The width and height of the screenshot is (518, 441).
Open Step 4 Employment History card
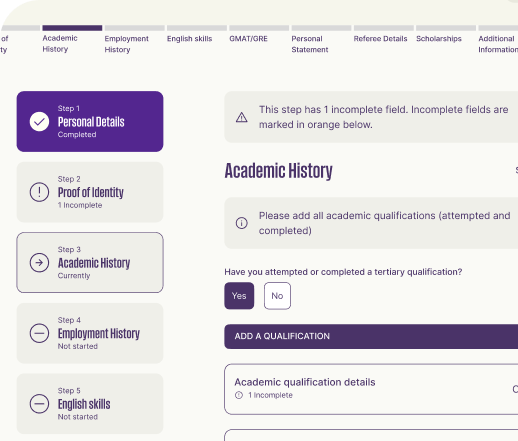(90, 333)
